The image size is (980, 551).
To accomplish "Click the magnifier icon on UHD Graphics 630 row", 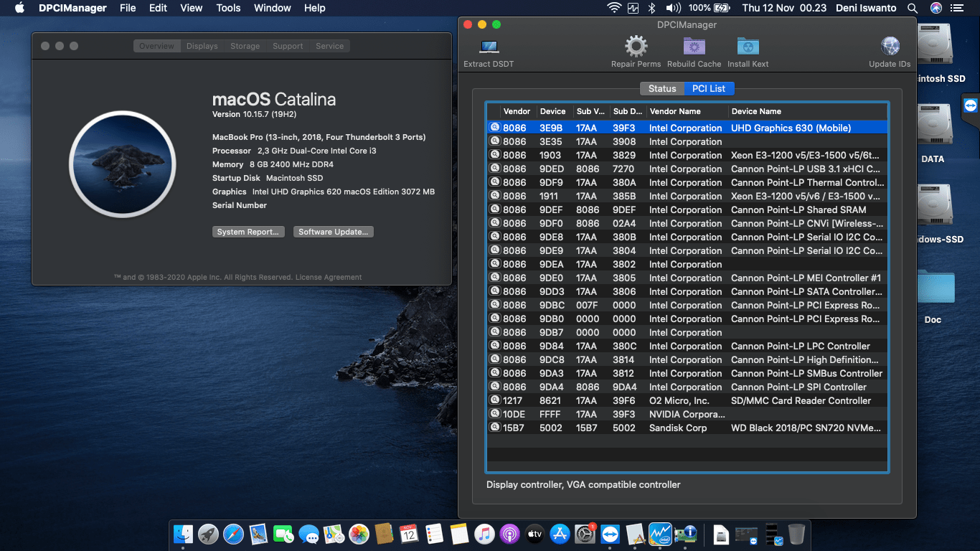I will click(494, 128).
